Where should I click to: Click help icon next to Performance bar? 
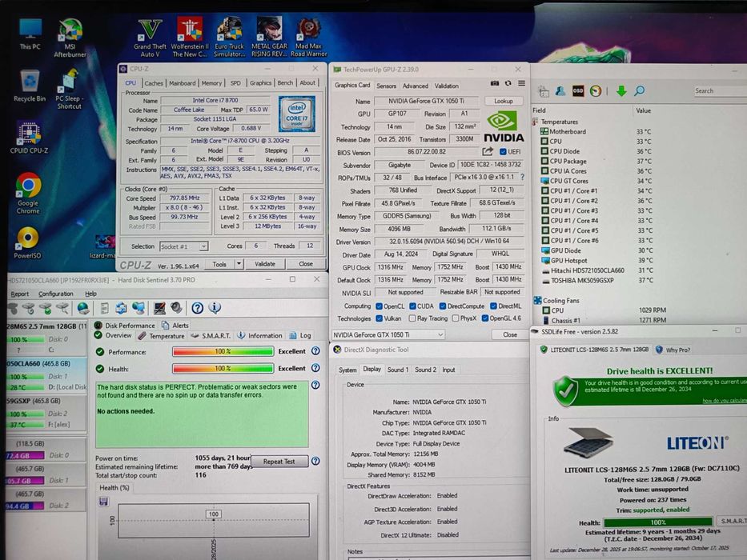click(315, 351)
